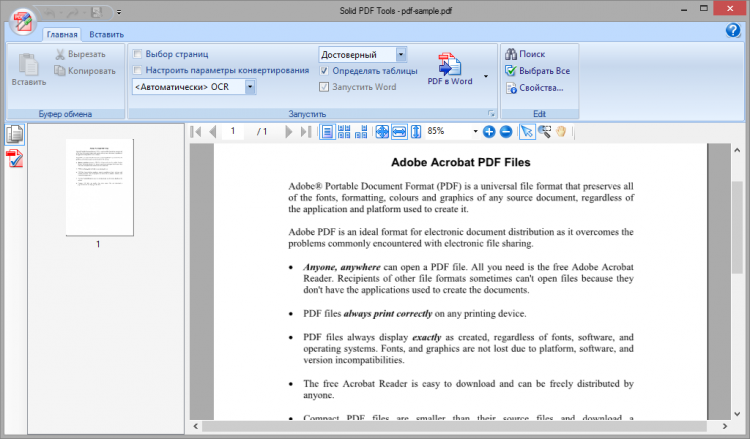Select two-page continuous layout icon
The height and width of the screenshot is (439, 750).
click(344, 132)
